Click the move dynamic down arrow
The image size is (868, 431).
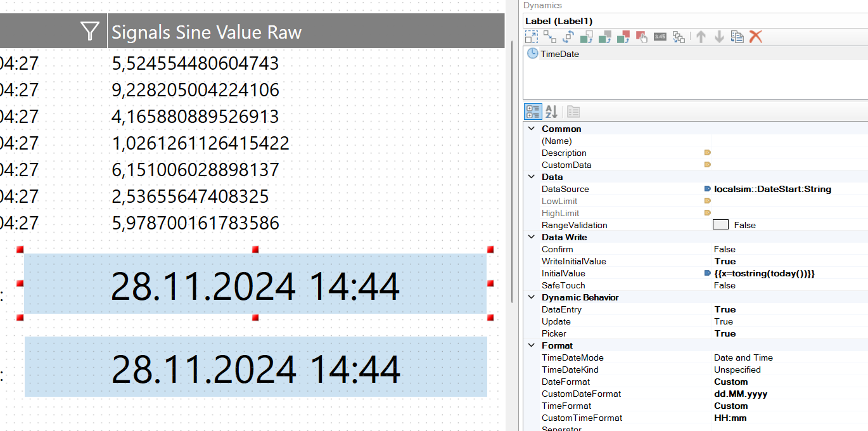[719, 37]
